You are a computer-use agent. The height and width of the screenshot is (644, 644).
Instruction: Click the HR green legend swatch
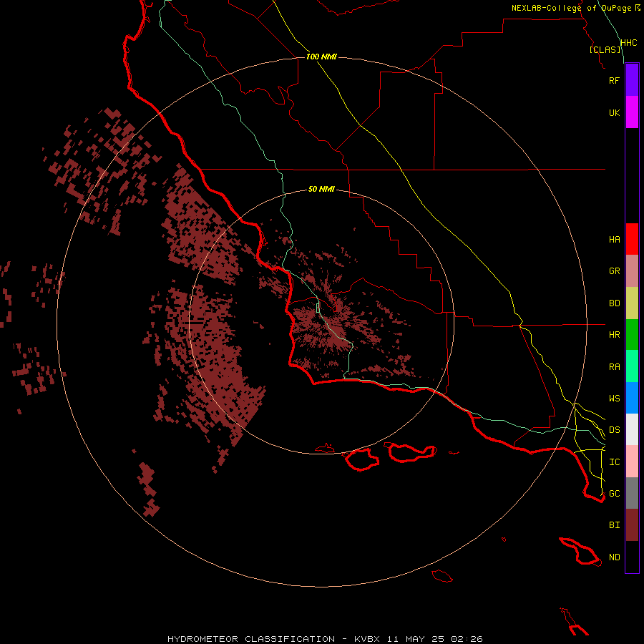632,335
